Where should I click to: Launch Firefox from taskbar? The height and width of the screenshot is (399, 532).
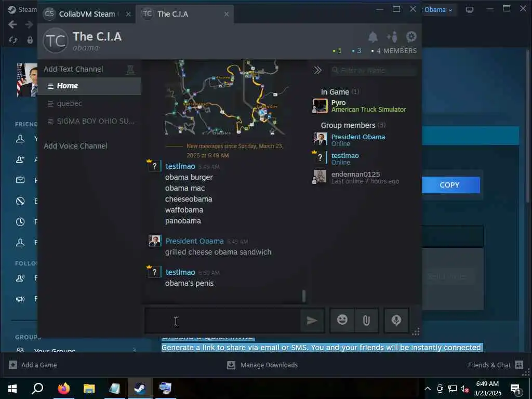point(63,389)
